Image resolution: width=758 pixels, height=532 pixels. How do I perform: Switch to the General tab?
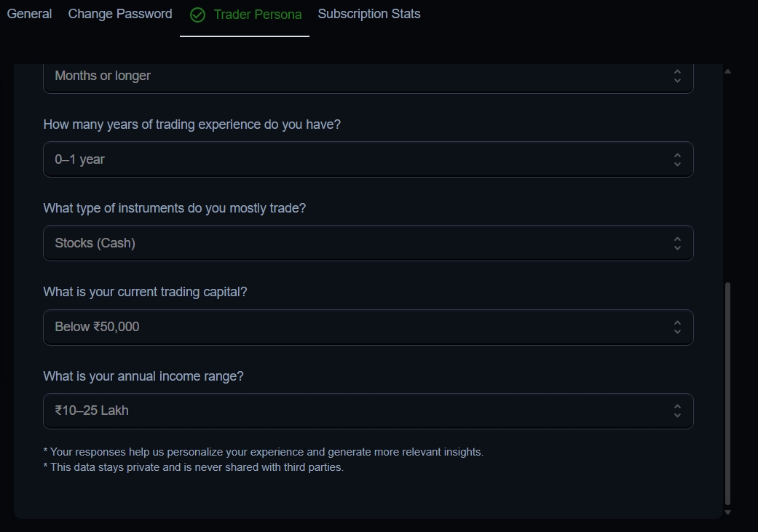point(29,14)
